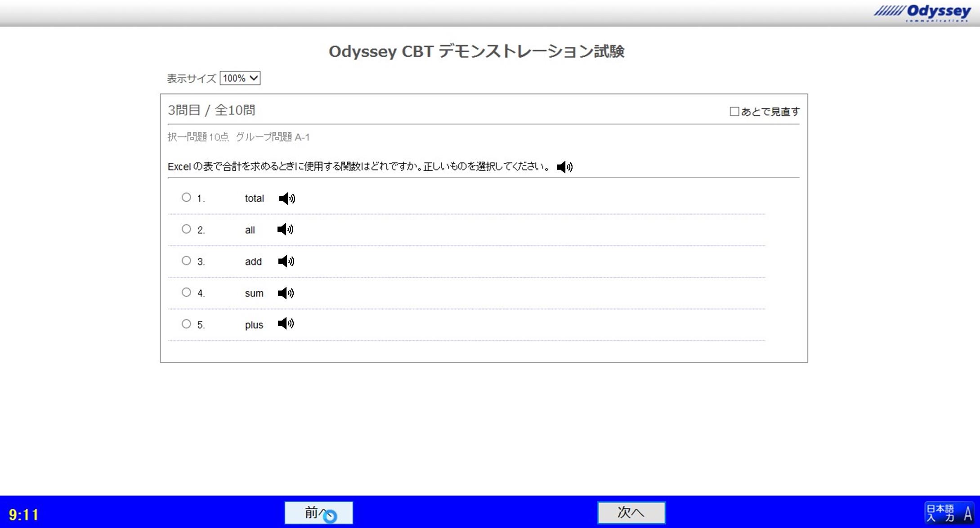Click the remaining time 9:11 timer

(x=24, y=514)
